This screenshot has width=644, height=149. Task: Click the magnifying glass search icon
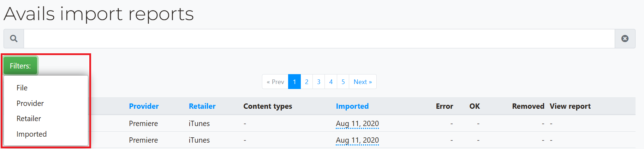click(x=14, y=38)
